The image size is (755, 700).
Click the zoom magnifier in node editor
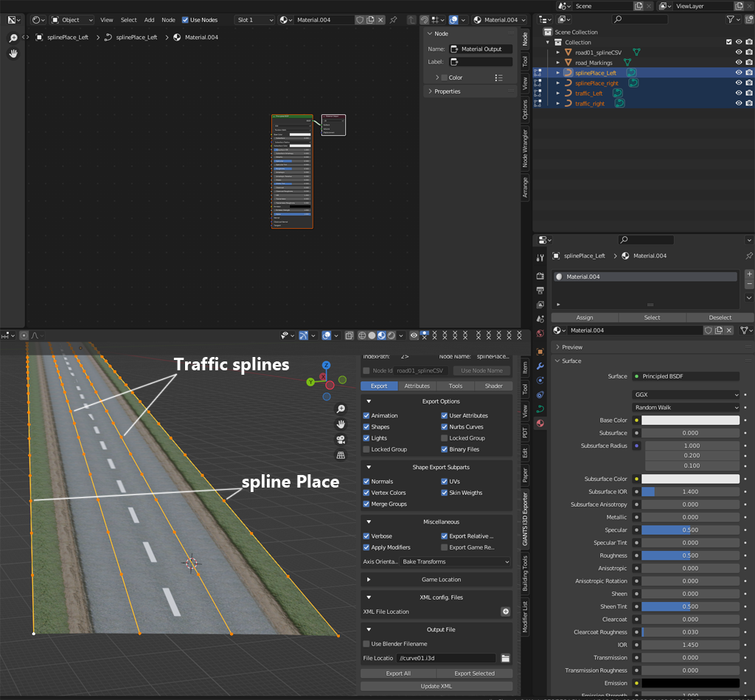coord(13,38)
